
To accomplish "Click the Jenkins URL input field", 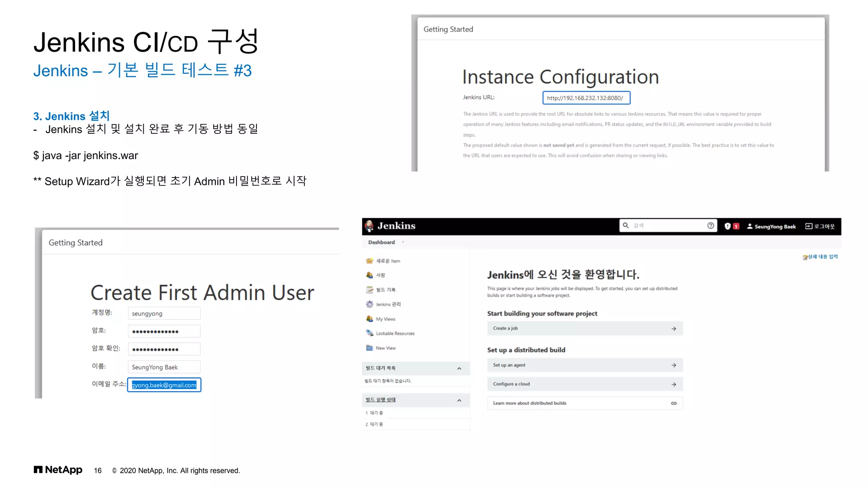I will (586, 98).
